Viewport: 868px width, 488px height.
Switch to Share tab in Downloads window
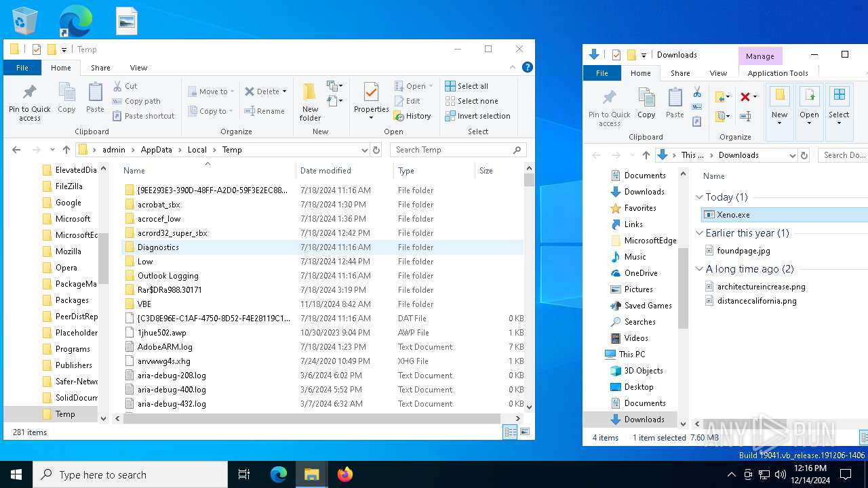pos(680,73)
